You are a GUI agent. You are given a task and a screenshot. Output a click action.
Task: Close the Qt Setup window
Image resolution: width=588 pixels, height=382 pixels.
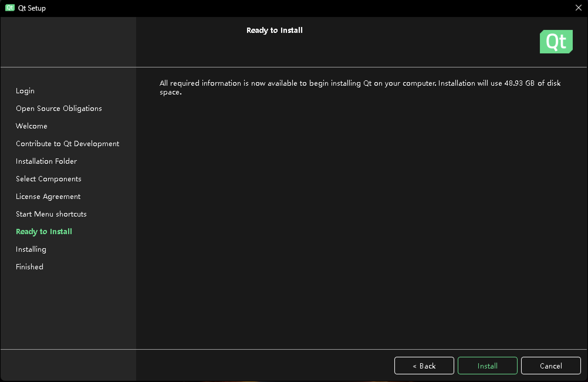(x=578, y=8)
